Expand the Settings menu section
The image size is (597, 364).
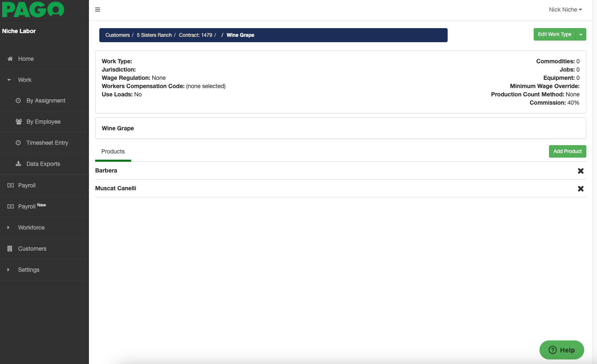tap(29, 270)
